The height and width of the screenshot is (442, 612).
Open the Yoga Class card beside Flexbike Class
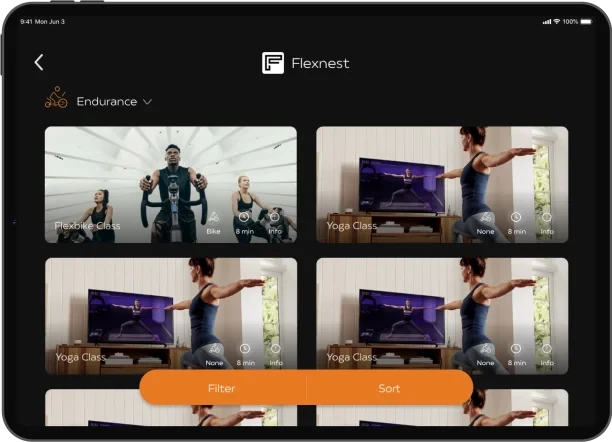coord(442,185)
